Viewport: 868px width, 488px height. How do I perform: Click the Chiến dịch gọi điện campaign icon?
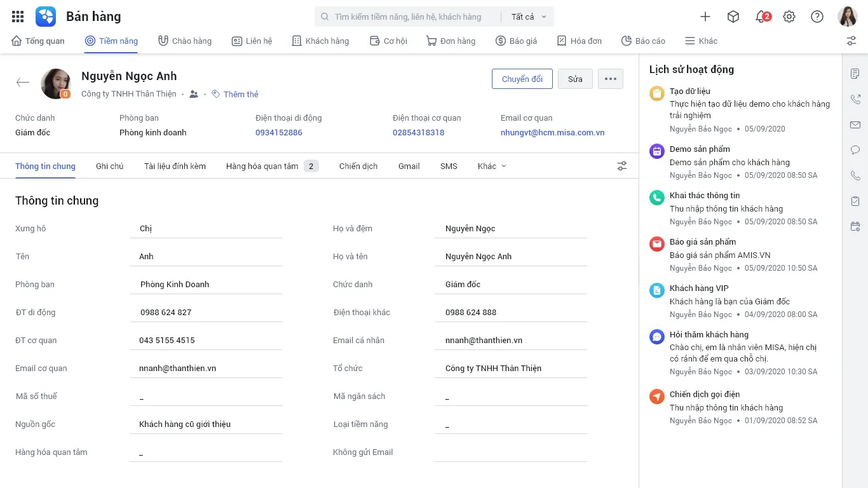tap(657, 396)
